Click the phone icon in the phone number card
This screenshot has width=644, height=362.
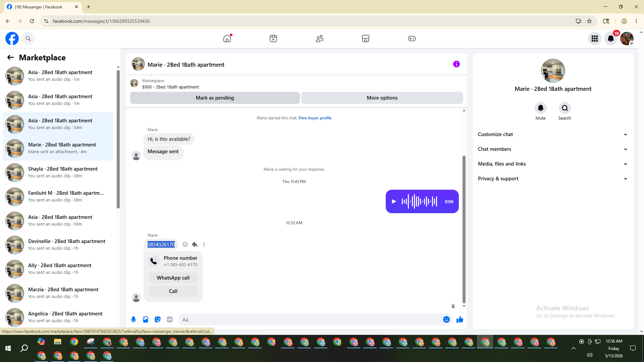(154, 261)
